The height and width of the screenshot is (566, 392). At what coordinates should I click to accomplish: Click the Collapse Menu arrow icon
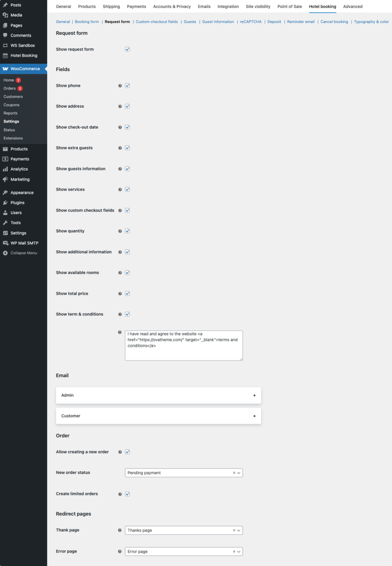coord(5,253)
